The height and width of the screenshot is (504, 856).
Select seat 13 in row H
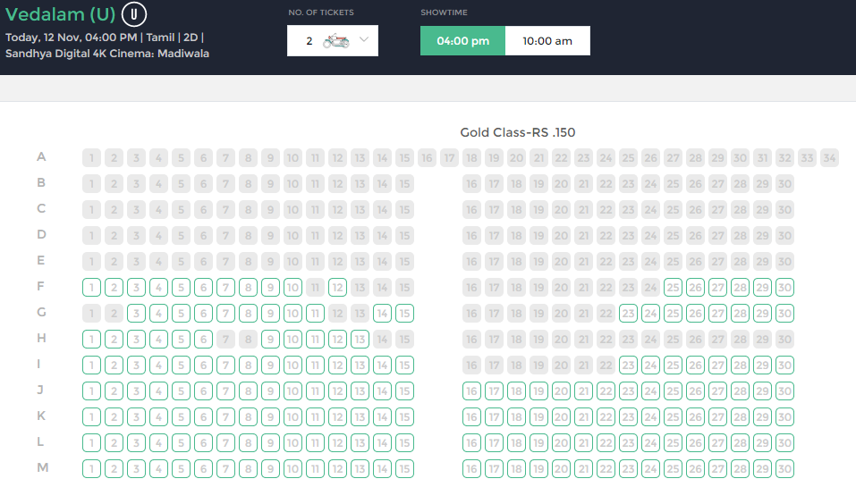pos(360,340)
